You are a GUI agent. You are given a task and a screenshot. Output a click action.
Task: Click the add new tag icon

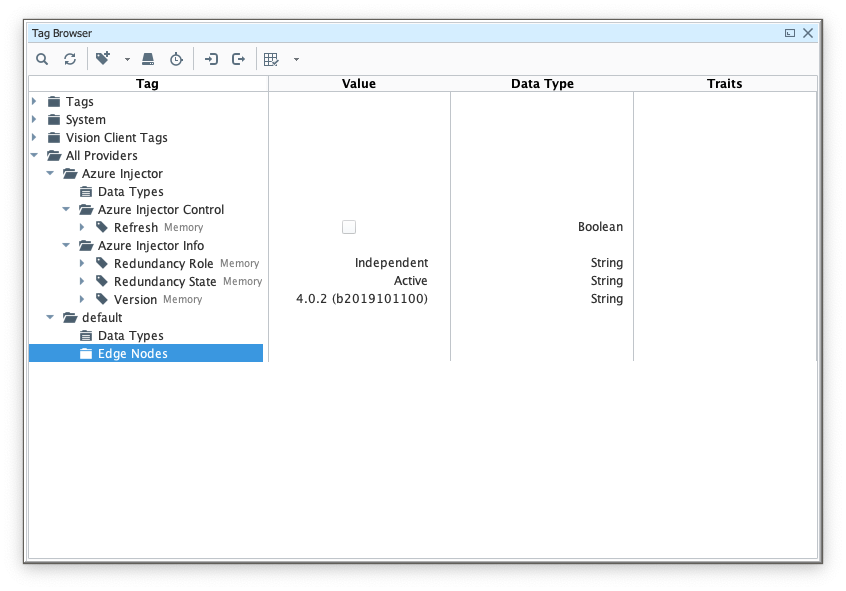(x=102, y=59)
